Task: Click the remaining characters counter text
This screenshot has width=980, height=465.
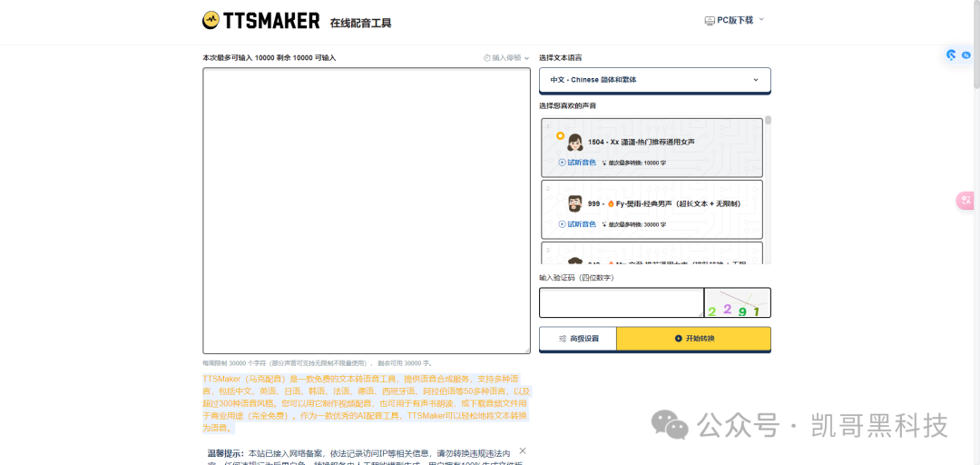Action: (269, 57)
